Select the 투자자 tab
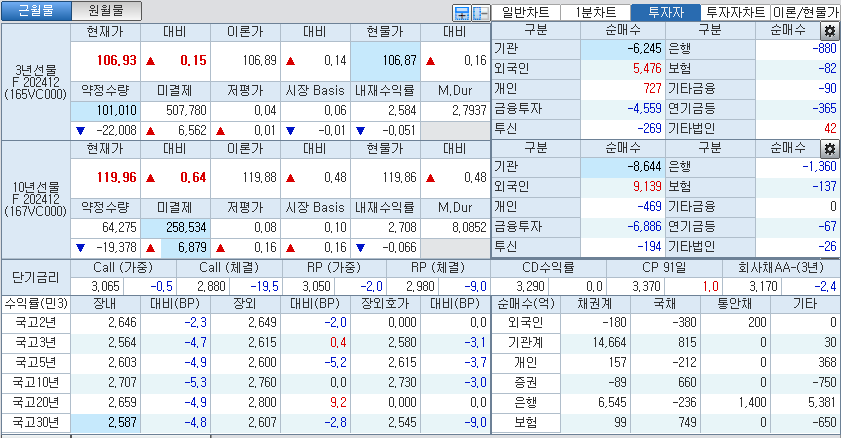 click(x=666, y=12)
